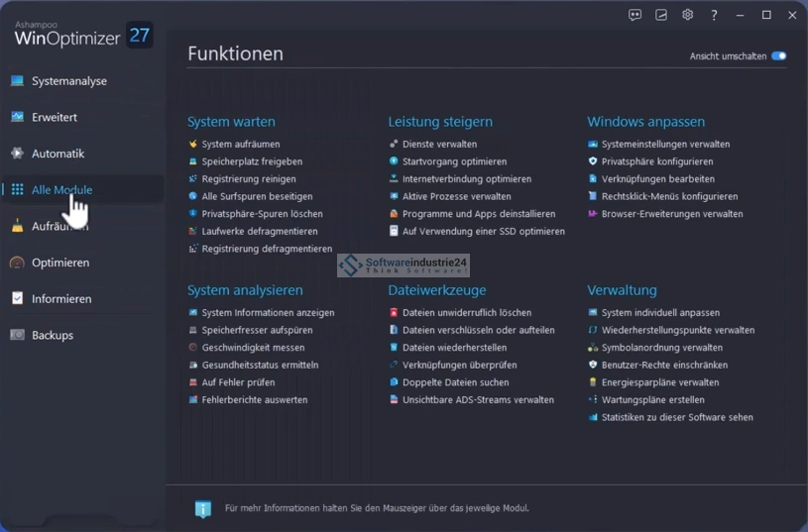Image resolution: width=808 pixels, height=532 pixels.
Task: Switch to the Erweitert section
Action: 54,117
